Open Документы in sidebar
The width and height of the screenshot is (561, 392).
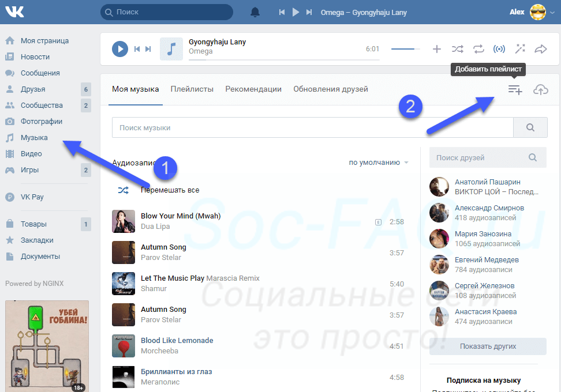point(40,256)
